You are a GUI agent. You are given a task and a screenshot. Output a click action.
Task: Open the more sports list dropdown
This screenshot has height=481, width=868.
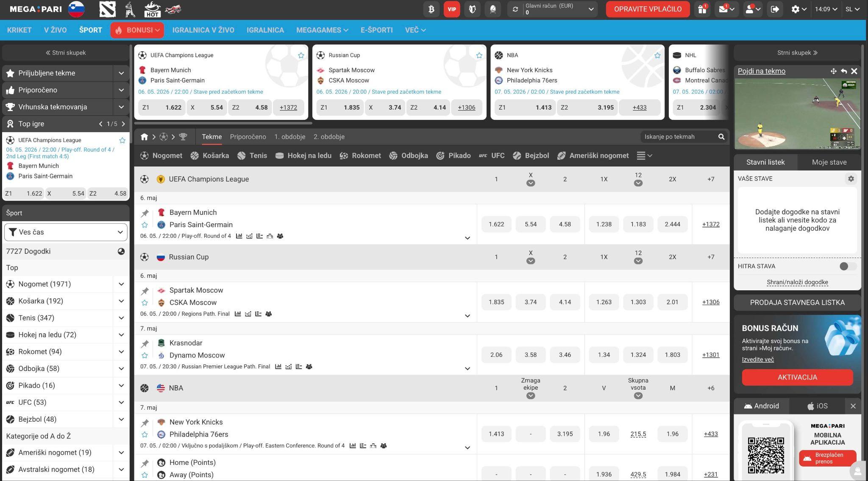click(x=644, y=156)
